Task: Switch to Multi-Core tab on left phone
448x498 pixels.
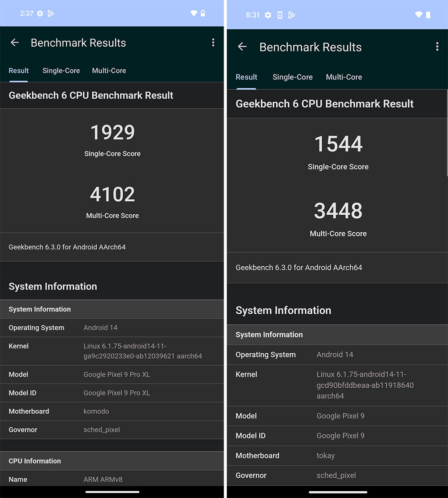Action: point(109,70)
